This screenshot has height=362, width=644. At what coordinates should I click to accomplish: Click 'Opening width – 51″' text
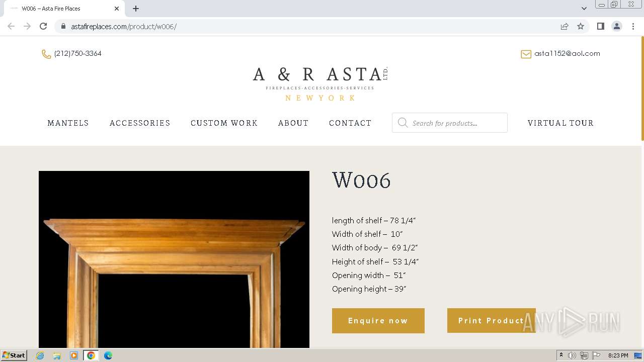pos(369,276)
